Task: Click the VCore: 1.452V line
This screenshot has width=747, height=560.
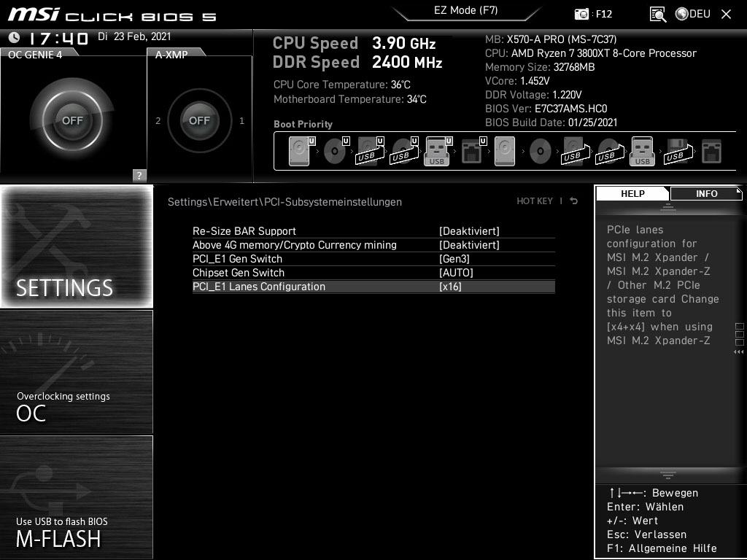Action: click(x=517, y=80)
